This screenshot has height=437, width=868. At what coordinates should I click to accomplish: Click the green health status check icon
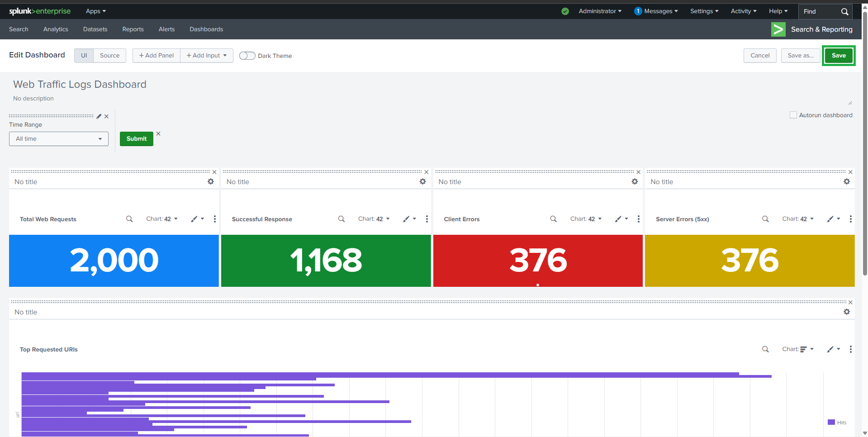(x=565, y=11)
